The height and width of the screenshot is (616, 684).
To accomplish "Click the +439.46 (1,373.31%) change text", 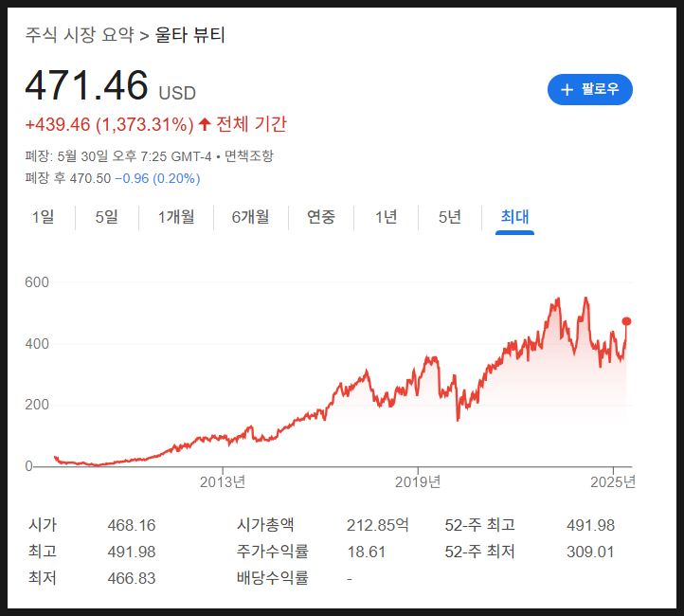I will pos(110,125).
